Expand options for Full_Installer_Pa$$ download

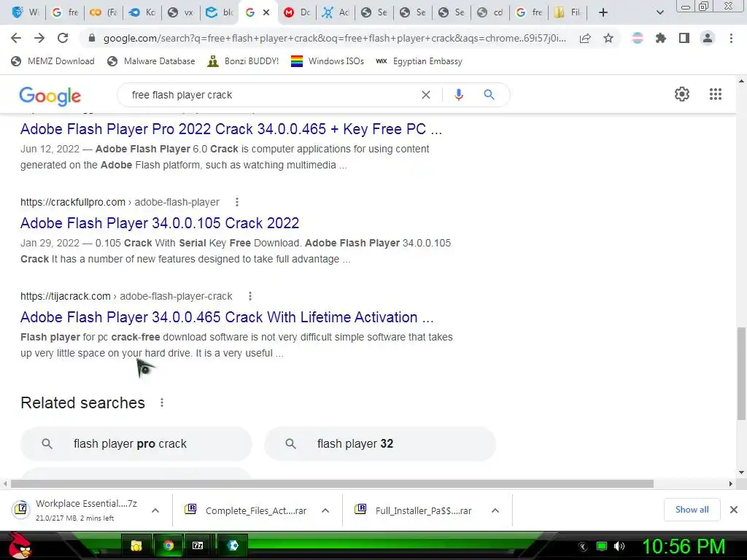coord(495,510)
